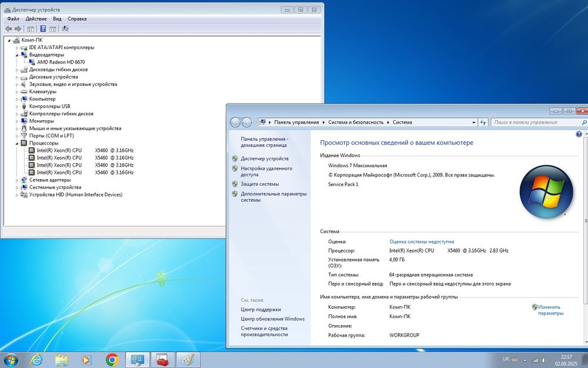Switch to red toolbox taskbar button
Image resolution: width=588 pixels, height=368 pixels.
click(x=163, y=360)
